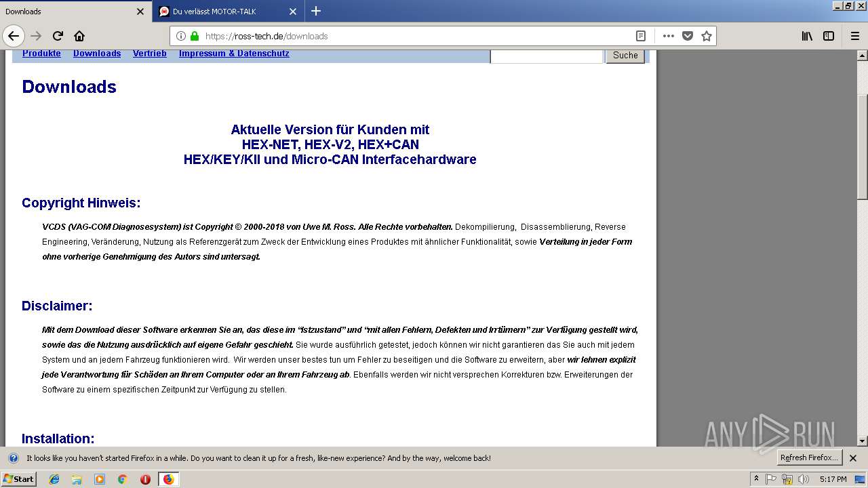868x488 pixels.
Task: Open the Firefox hamburger menu
Action: [x=854, y=36]
